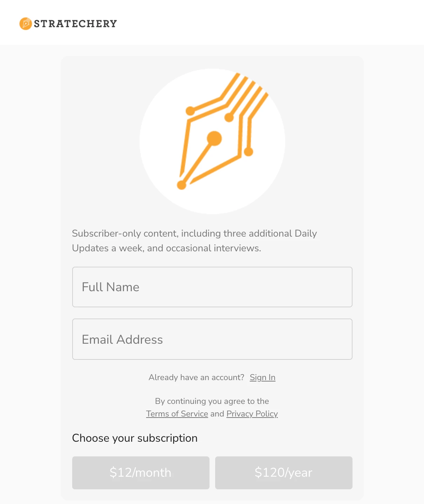Click the "By continuing you agree to the" text
The width and height of the screenshot is (424, 504).
[x=212, y=401]
